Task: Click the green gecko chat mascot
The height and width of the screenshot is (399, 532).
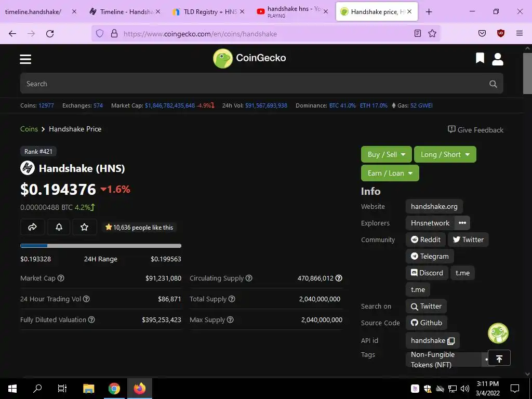Action: (x=498, y=333)
